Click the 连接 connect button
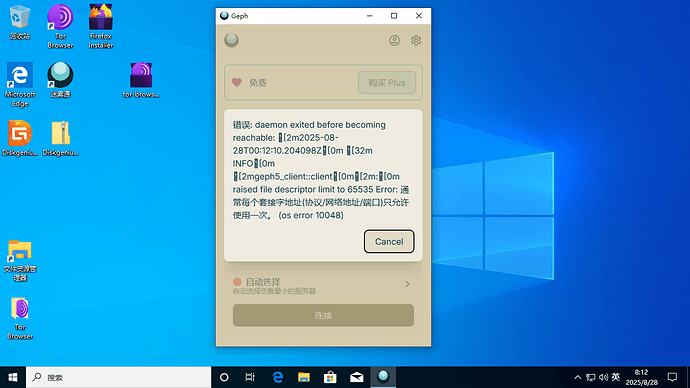This screenshot has width=690, height=388. [x=323, y=315]
